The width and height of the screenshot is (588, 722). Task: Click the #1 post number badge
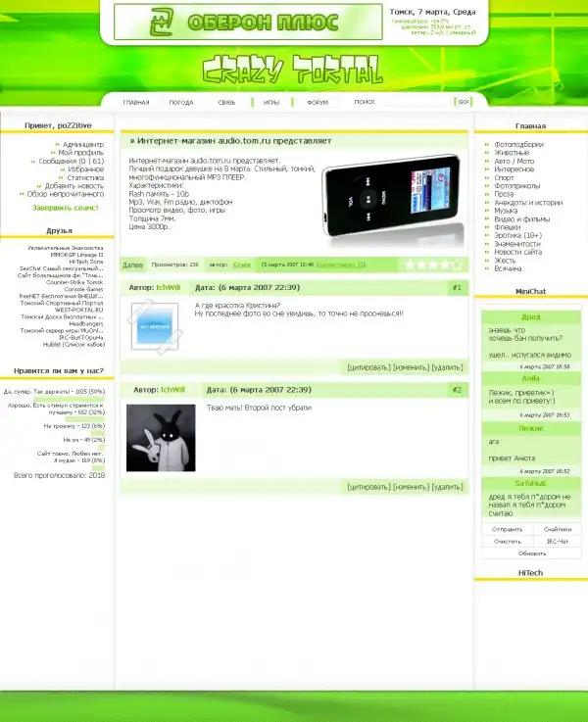[457, 288]
